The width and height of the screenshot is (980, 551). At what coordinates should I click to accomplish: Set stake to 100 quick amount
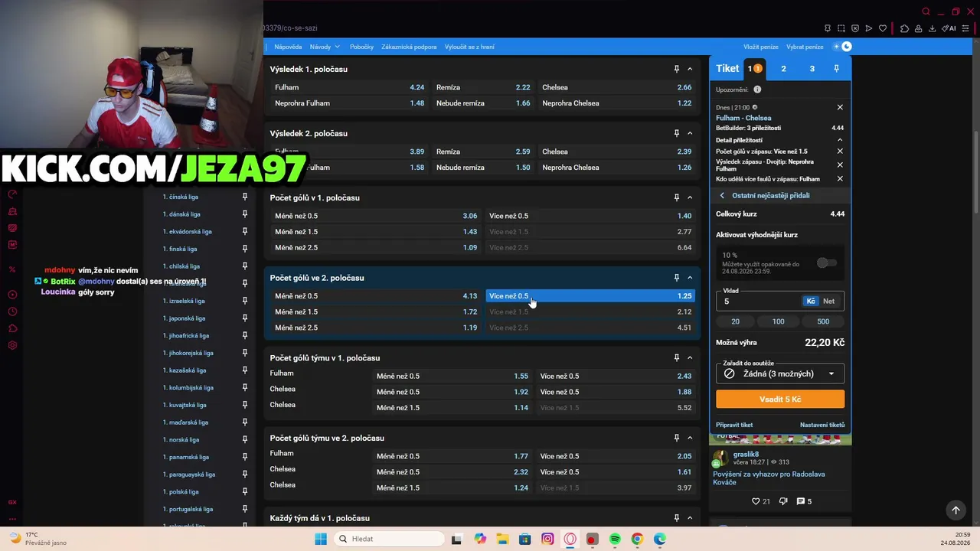(x=778, y=321)
